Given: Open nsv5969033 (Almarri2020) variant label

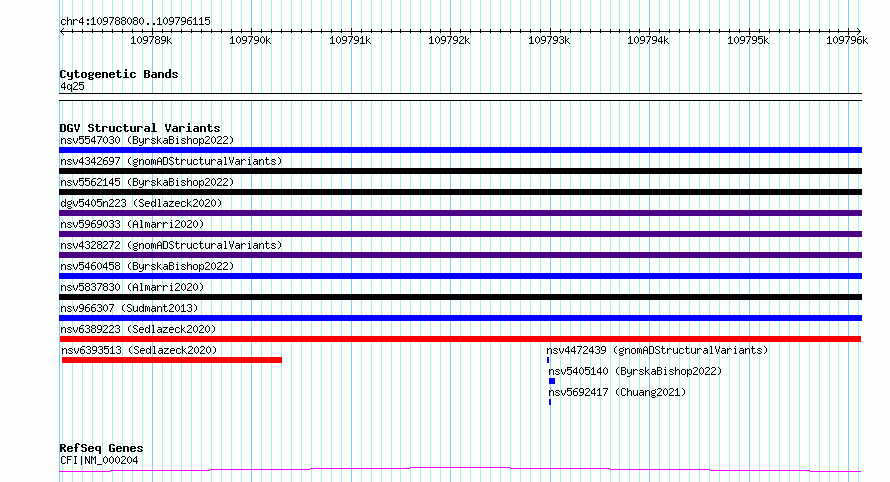Looking at the screenshot, I should (x=132, y=224).
